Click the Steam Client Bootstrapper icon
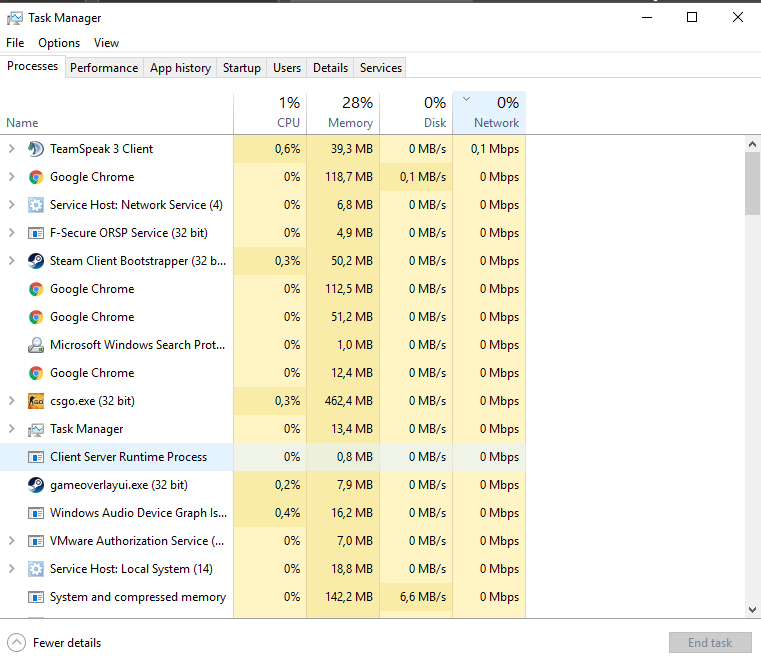The width and height of the screenshot is (761, 665). coord(35,261)
